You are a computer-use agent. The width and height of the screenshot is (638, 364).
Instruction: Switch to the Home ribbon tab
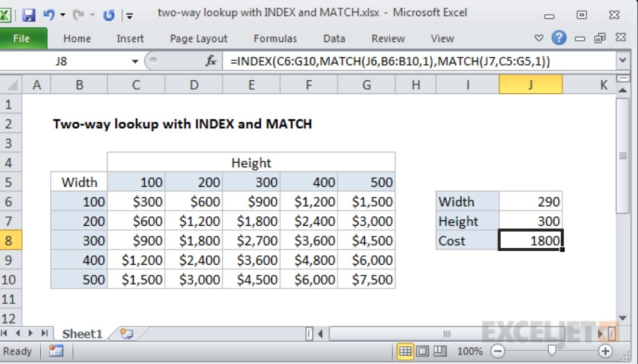tap(77, 38)
